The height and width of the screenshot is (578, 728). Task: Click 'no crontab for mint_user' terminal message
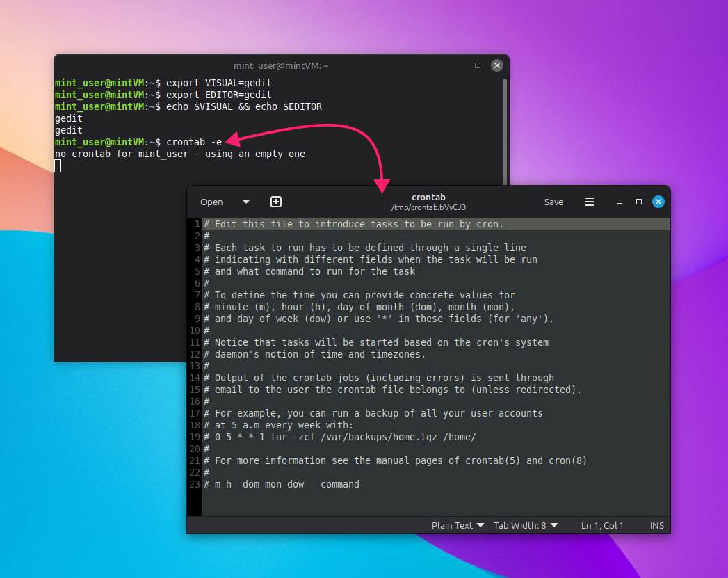[179, 154]
